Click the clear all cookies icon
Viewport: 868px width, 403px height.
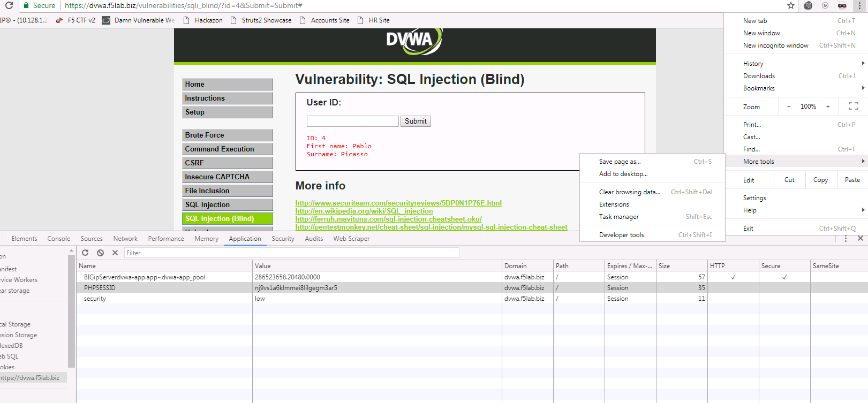coord(100,253)
